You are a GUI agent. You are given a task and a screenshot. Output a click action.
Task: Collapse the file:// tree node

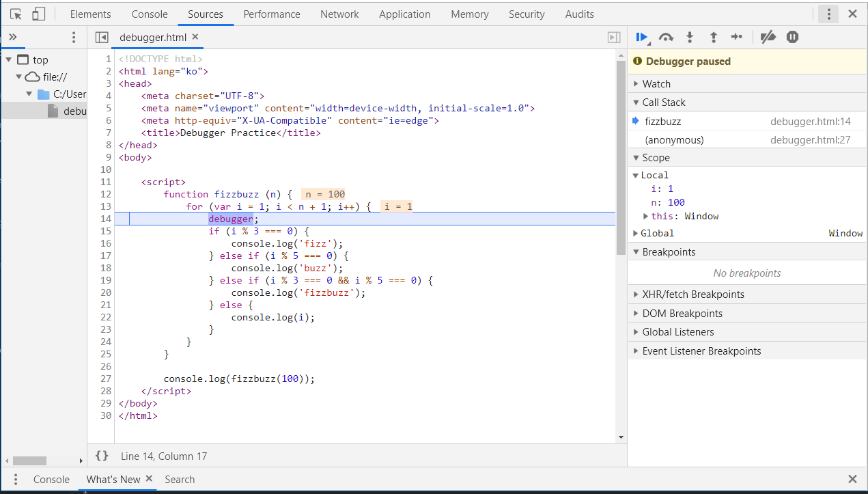tap(18, 77)
